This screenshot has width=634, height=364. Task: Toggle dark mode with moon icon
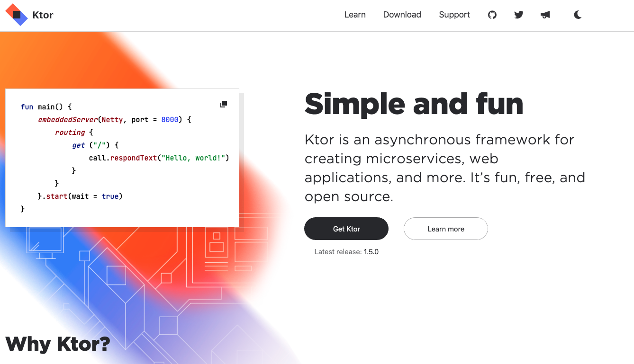pos(578,15)
